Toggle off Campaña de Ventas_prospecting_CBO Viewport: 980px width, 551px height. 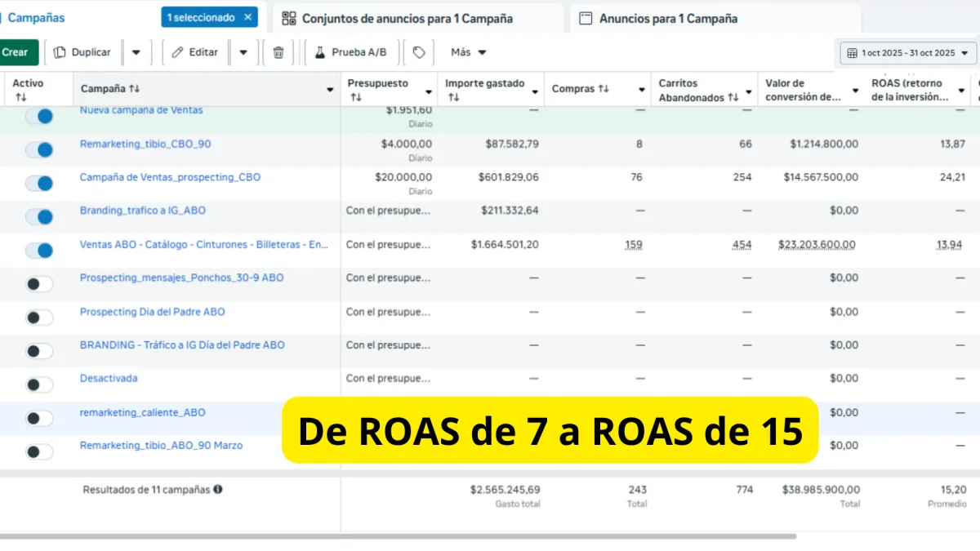click(x=38, y=183)
